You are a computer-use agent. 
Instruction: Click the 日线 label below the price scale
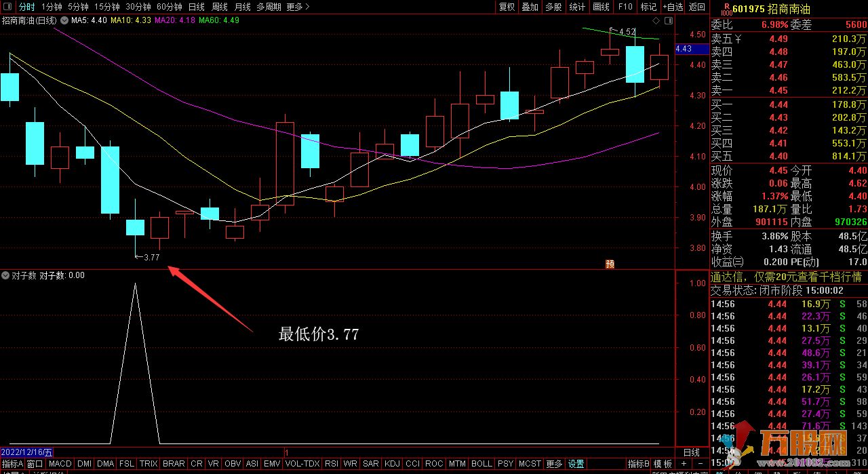tap(691, 452)
